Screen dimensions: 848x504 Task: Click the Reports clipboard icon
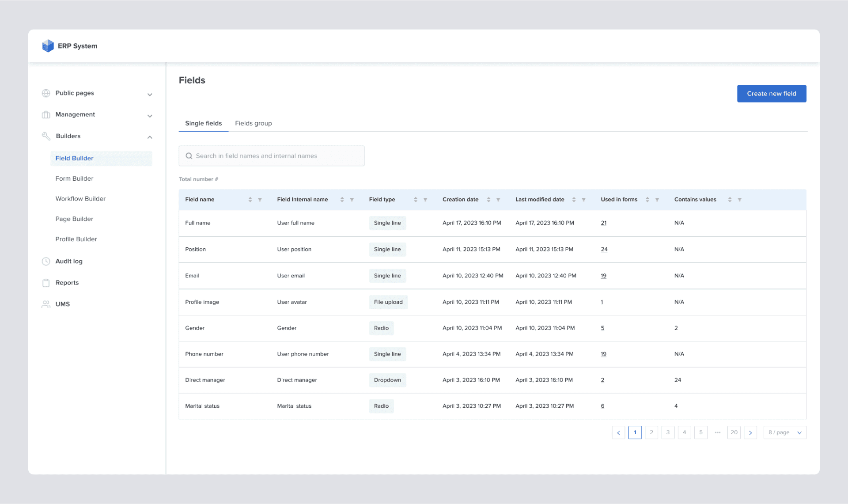click(46, 282)
